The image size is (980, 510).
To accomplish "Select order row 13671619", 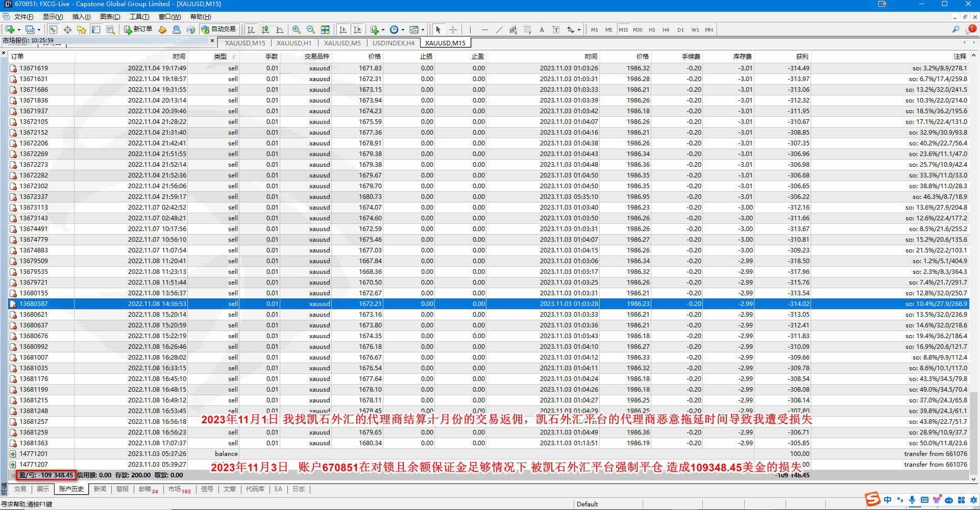I will pyautogui.click(x=488, y=68).
